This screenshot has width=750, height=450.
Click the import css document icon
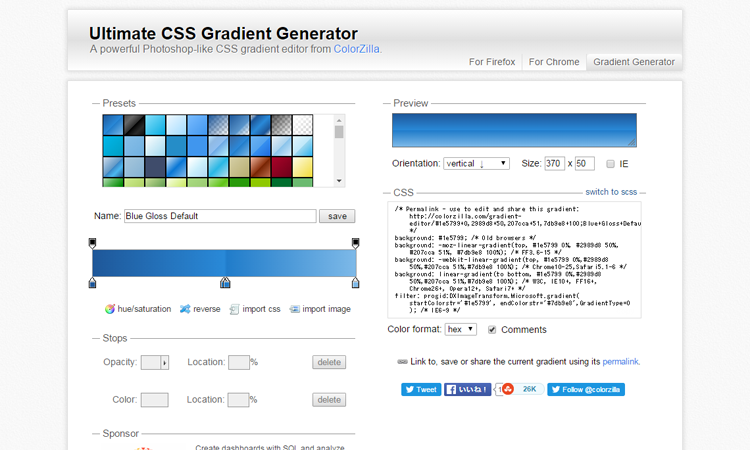(234, 309)
